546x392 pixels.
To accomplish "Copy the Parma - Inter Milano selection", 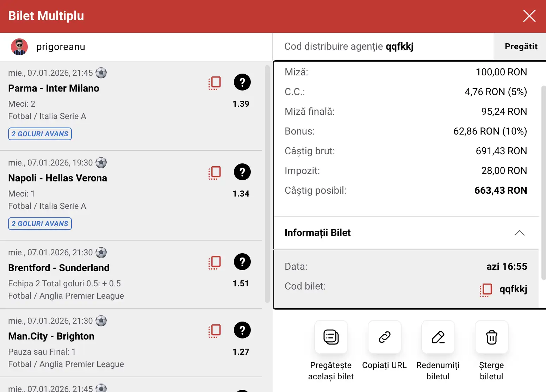I will click(x=215, y=83).
